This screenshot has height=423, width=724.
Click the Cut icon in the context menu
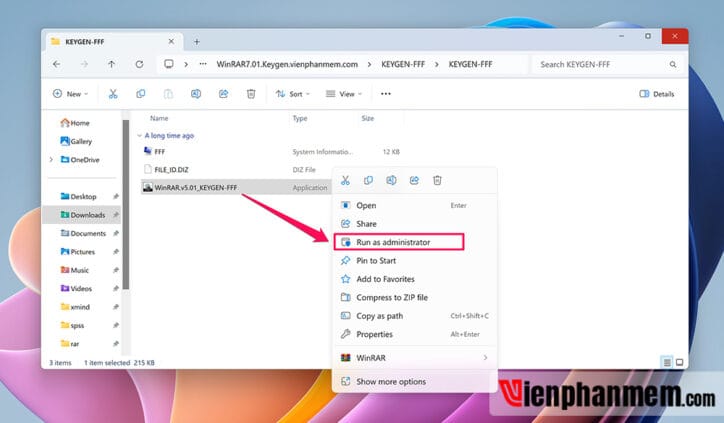coord(345,180)
